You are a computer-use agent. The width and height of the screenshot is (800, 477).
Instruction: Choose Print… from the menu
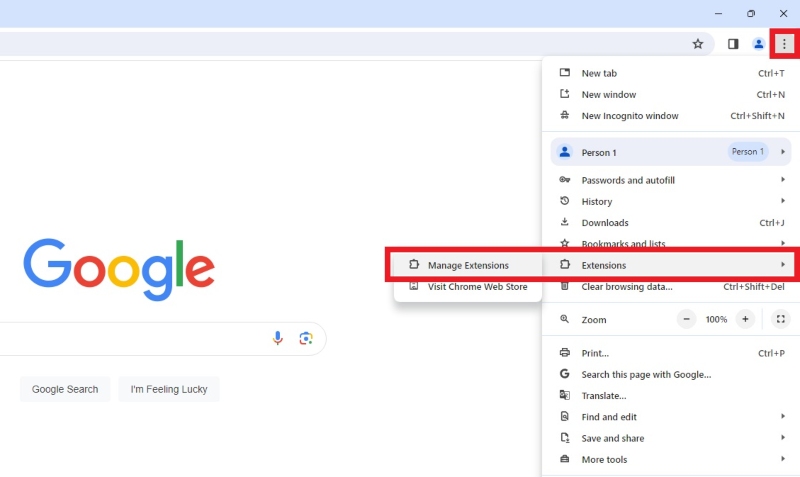[x=671, y=353]
